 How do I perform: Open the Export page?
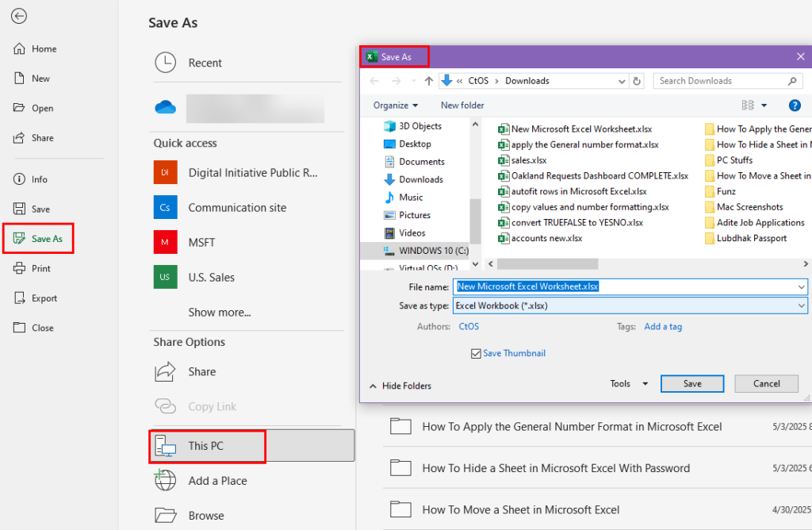35,298
